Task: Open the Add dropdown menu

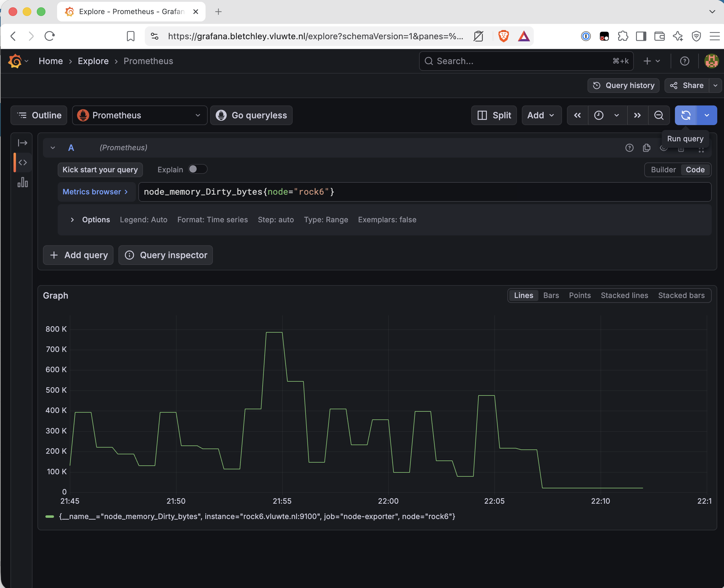Action: 541,115
